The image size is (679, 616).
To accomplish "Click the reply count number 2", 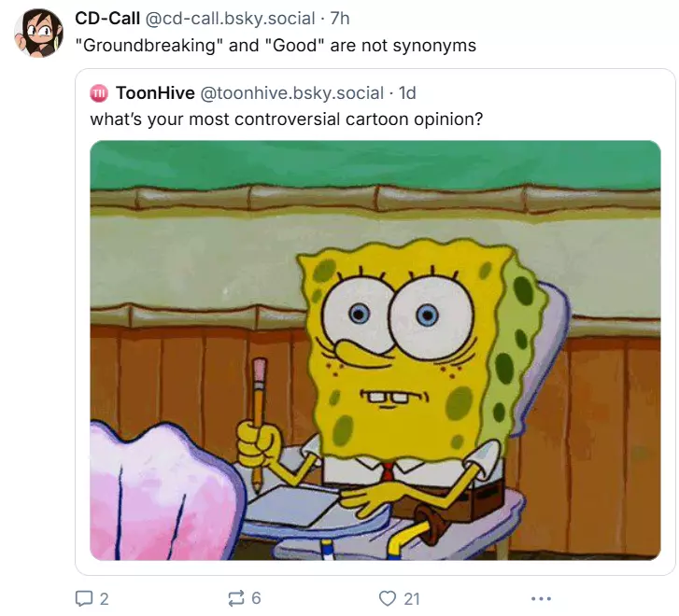I will pyautogui.click(x=104, y=599).
